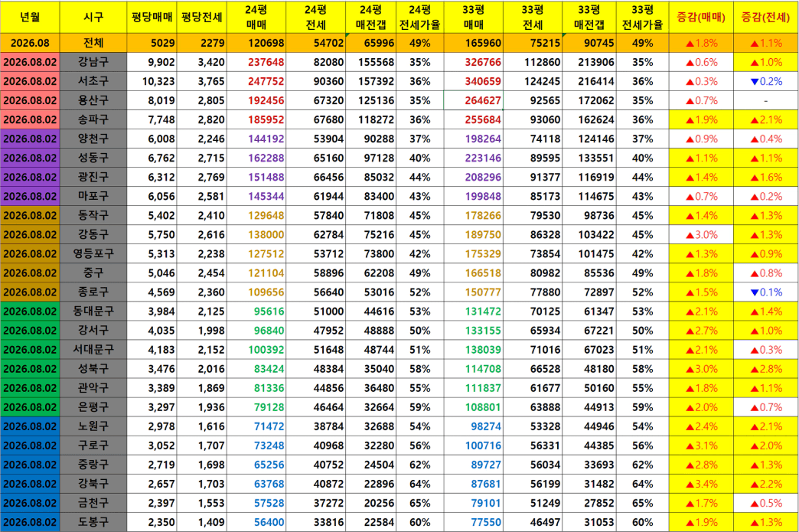Select total value 165960
This screenshot has height=532, width=799.
tap(474, 44)
